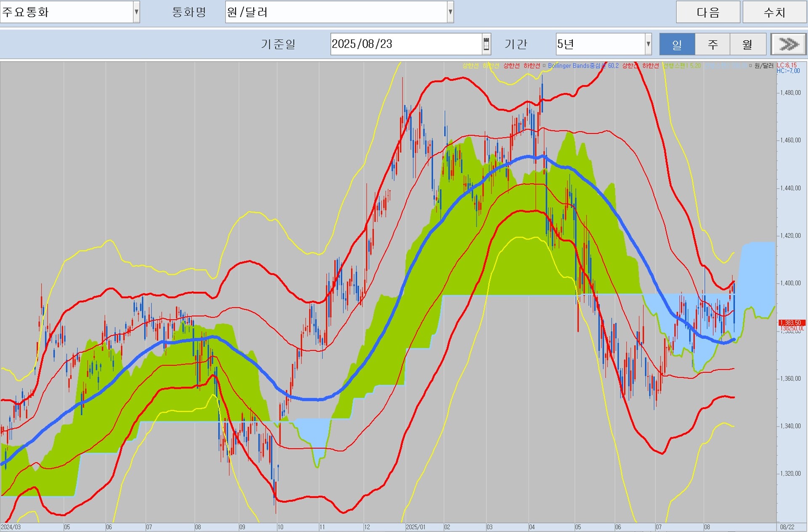808x532 pixels.
Task: Click the small square marker before Bollinger Bands
Action: point(544,66)
